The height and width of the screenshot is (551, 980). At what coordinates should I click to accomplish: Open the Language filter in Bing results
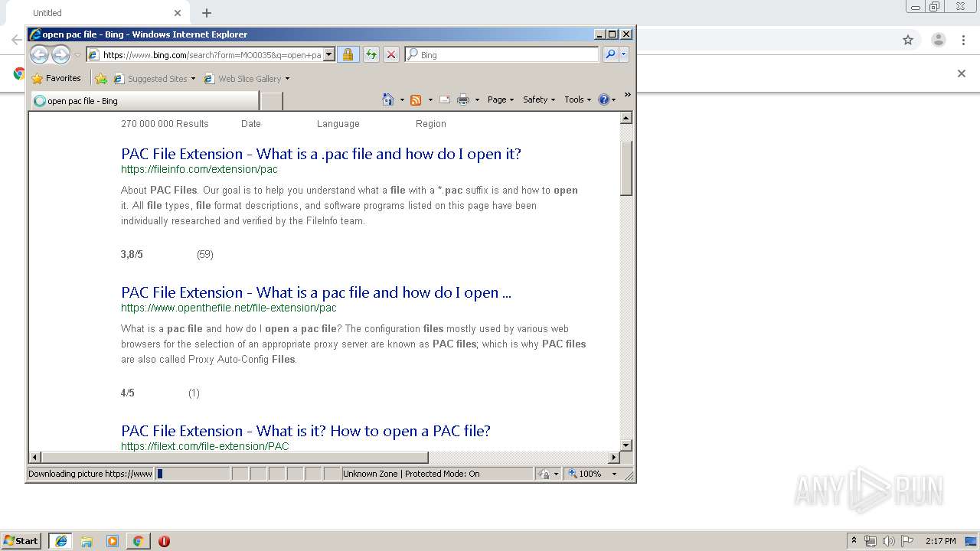click(338, 124)
